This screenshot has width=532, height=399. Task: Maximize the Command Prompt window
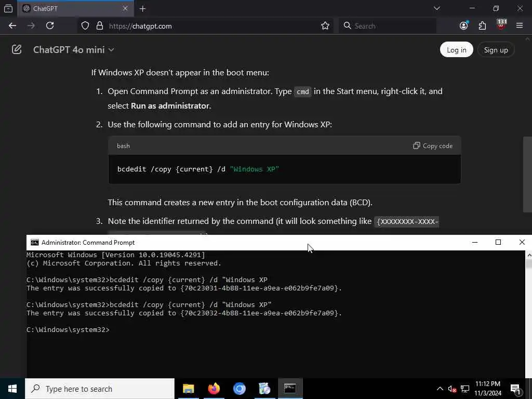pos(498,242)
